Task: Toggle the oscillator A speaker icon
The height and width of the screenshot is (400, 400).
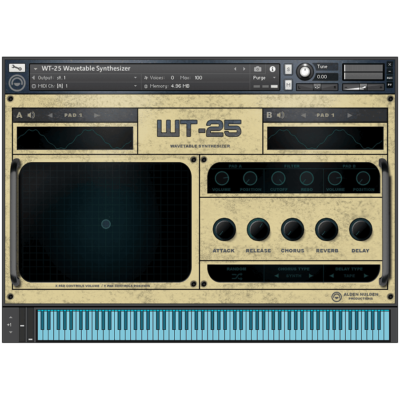Action: (31, 115)
